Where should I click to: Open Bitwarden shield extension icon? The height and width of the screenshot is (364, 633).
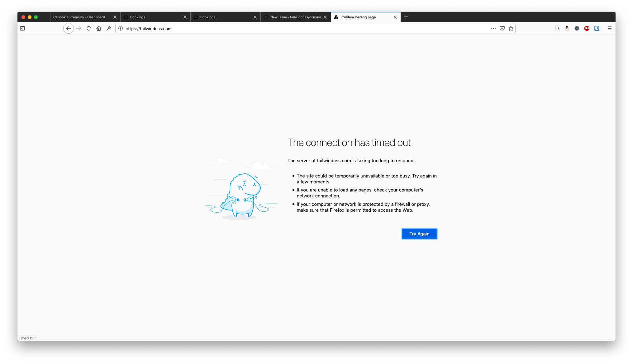click(597, 28)
